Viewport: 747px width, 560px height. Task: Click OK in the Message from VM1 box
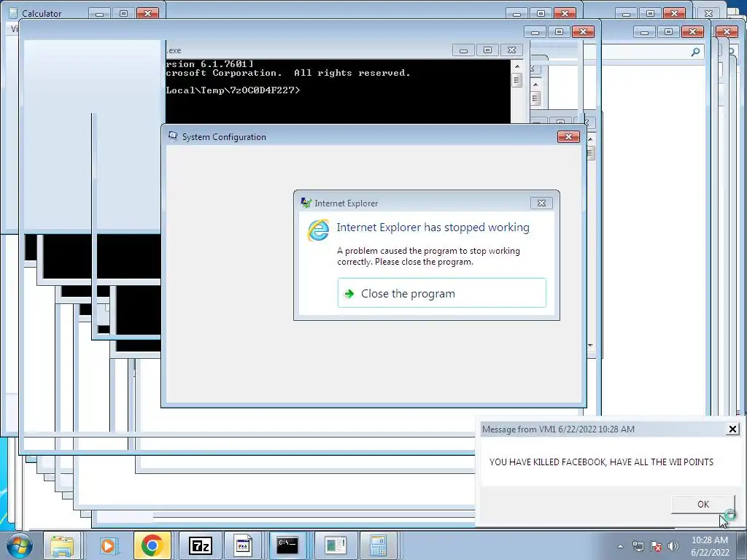tap(703, 505)
